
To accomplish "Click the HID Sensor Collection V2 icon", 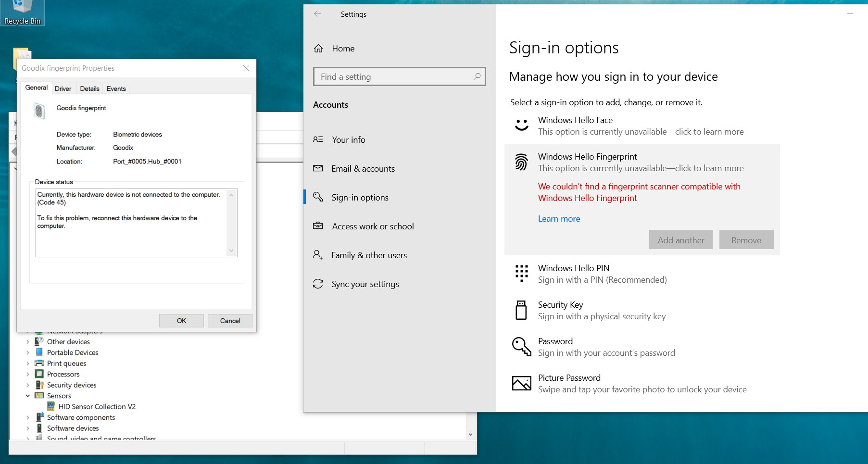I will pyautogui.click(x=51, y=406).
